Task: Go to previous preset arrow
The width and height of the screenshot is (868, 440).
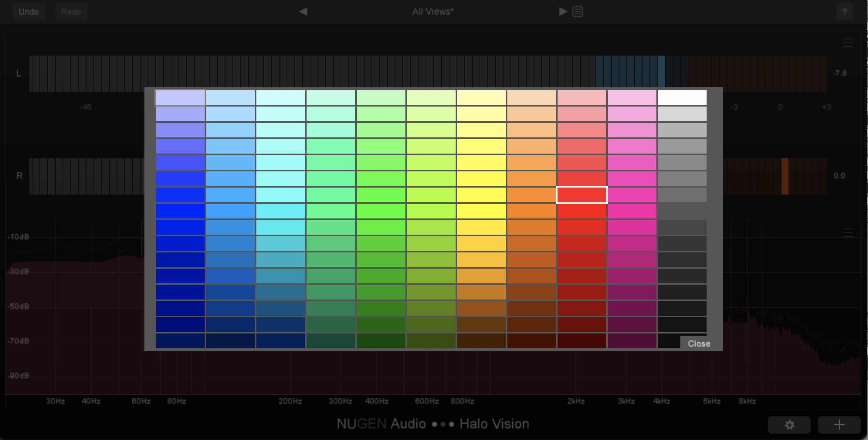Action: 303,12
